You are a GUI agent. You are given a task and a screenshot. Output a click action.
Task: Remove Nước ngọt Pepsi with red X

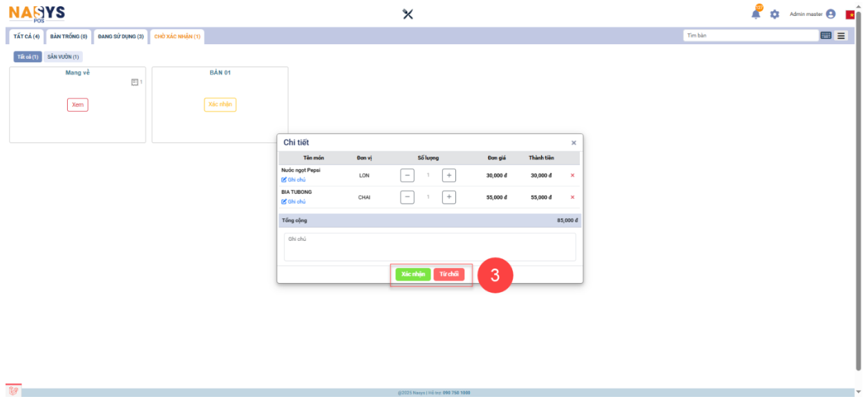(x=572, y=175)
